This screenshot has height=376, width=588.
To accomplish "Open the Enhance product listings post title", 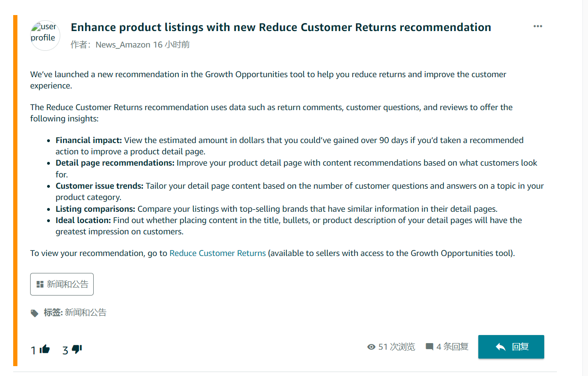I will tap(281, 27).
